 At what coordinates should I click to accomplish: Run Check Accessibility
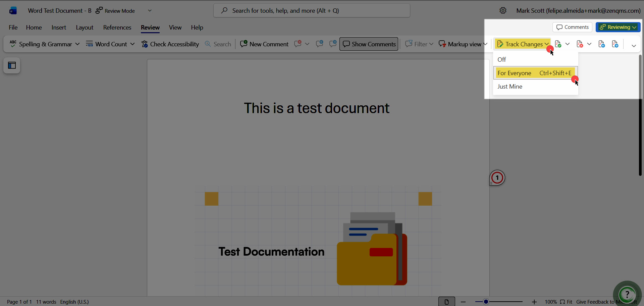coord(170,44)
